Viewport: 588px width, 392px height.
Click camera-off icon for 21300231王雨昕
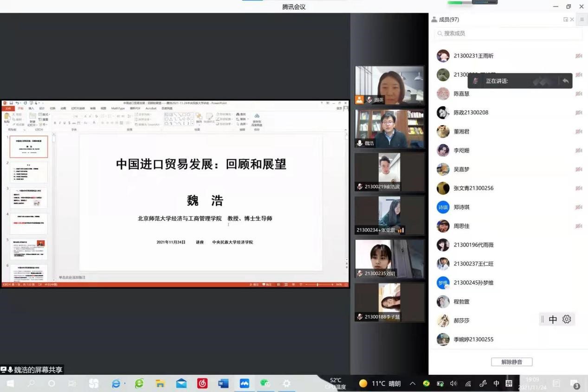click(x=578, y=56)
